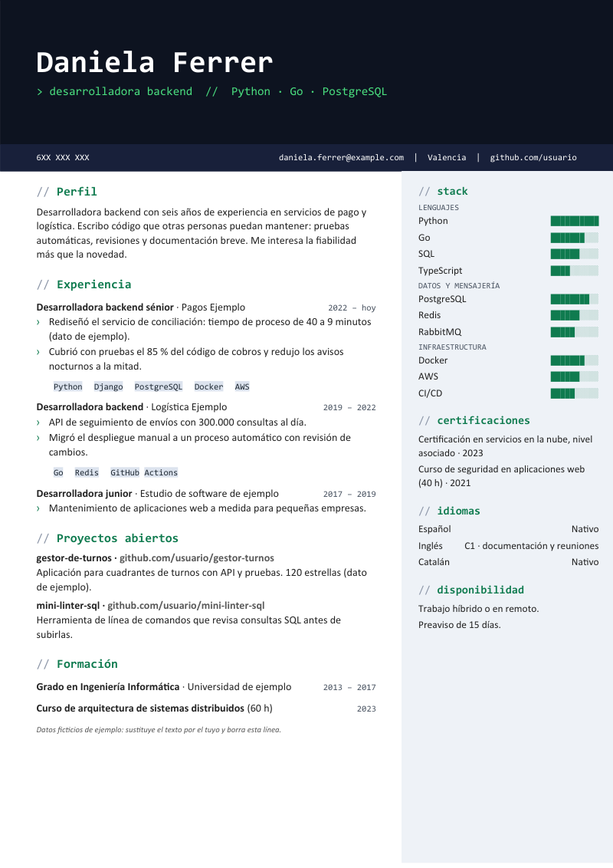
Task: Click the mini-linter-sql project name
Action: click(x=68, y=606)
